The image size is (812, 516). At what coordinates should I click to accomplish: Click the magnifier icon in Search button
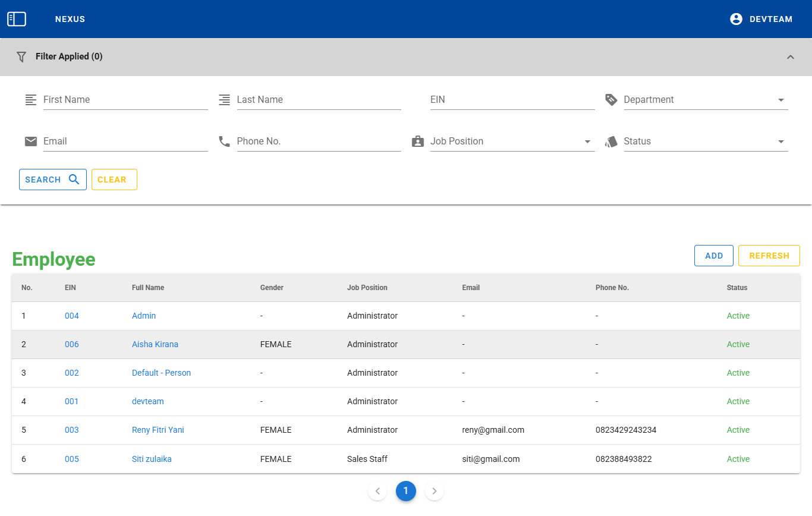[74, 180]
